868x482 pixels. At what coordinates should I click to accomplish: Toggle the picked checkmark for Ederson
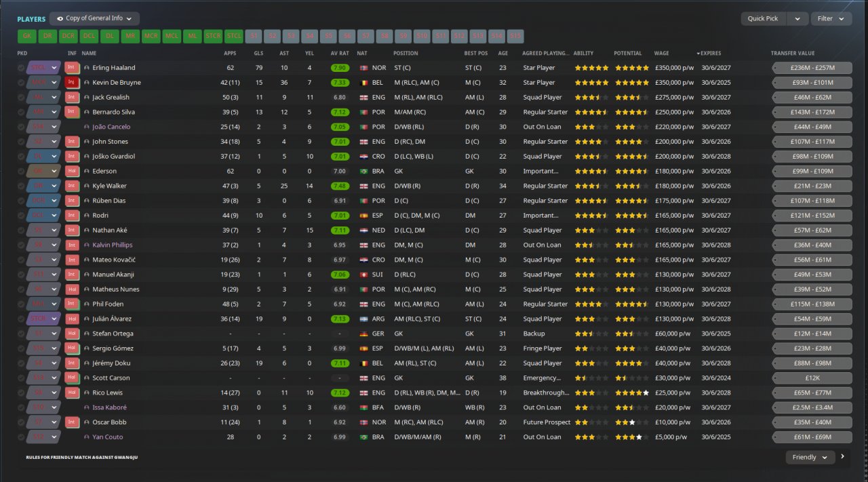pos(21,172)
